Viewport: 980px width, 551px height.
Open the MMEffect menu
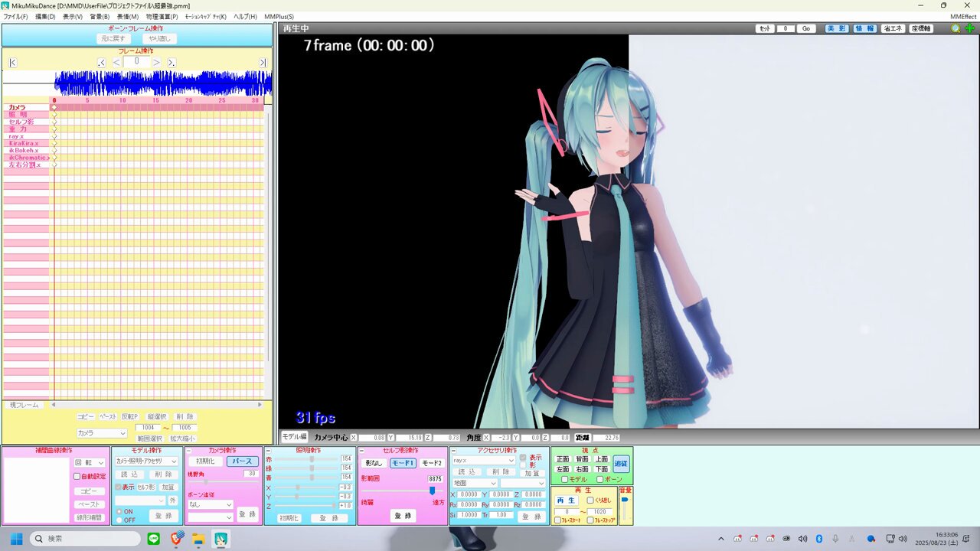point(963,16)
